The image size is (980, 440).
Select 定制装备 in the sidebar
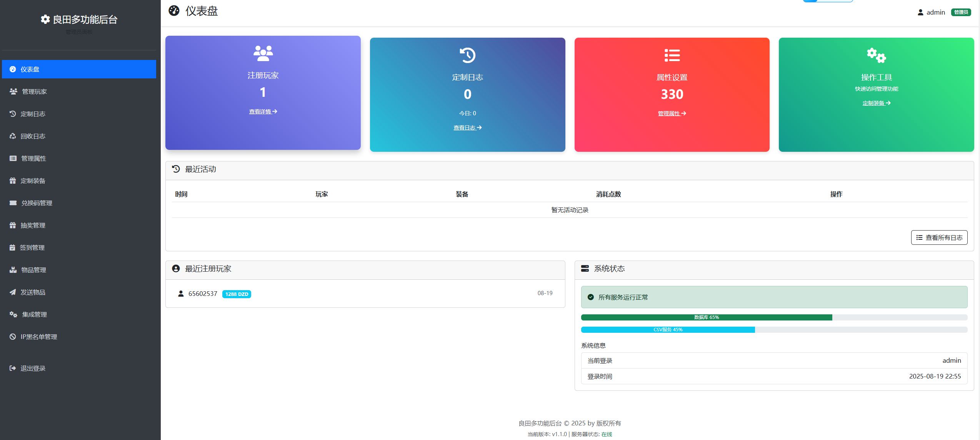coord(79,181)
